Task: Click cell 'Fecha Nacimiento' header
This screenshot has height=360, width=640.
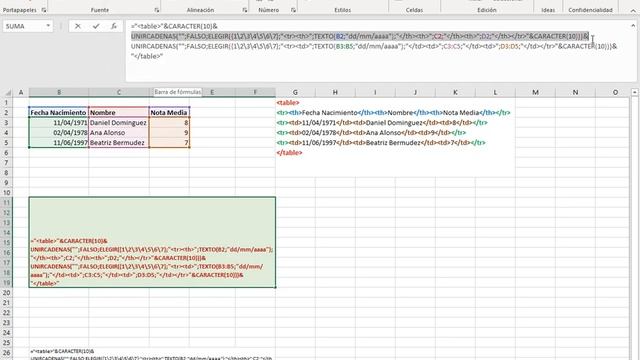Action: [x=59, y=112]
